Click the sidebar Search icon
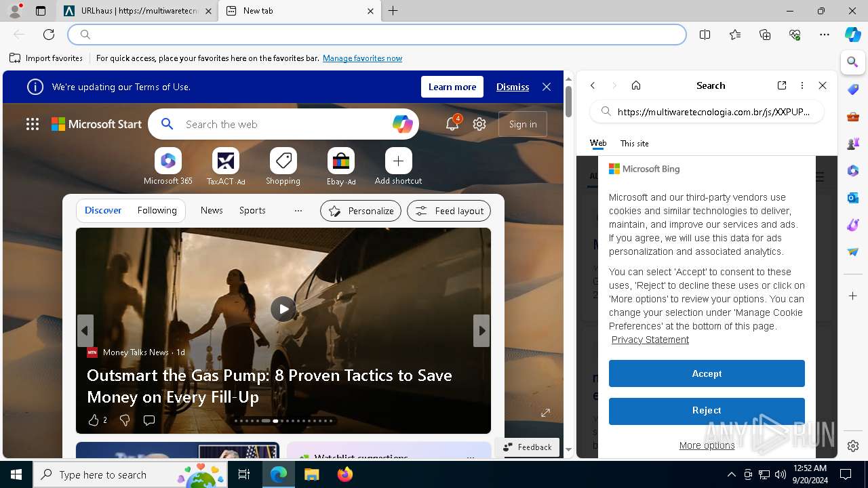 coord(853,62)
